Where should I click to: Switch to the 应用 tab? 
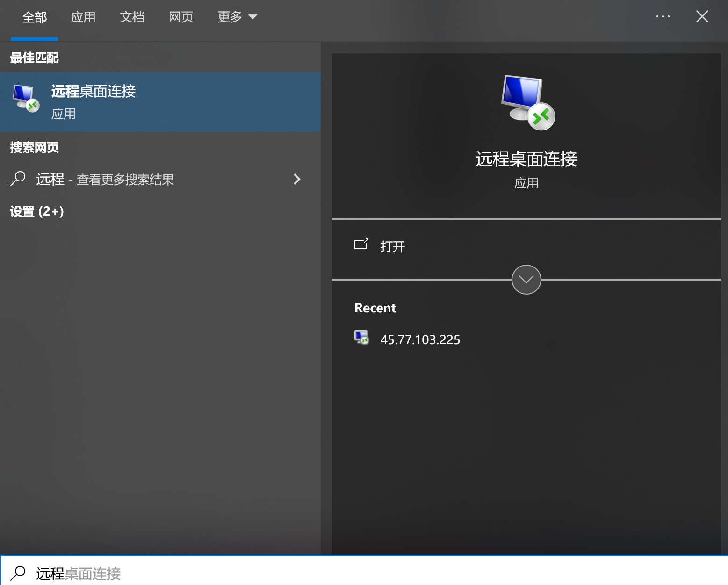83,17
